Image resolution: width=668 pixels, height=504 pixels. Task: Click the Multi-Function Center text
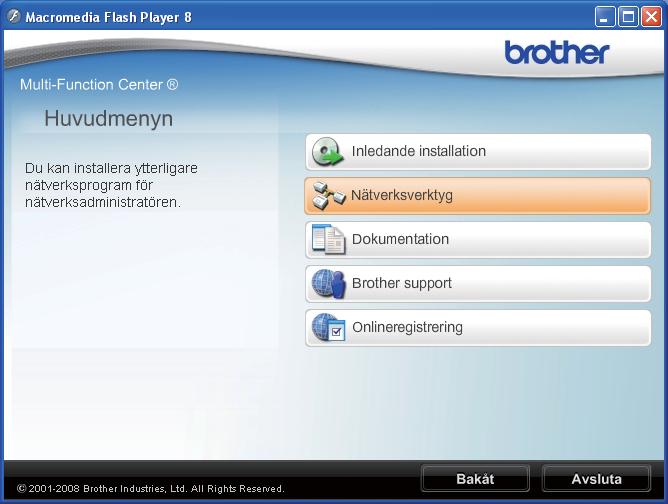(x=99, y=84)
